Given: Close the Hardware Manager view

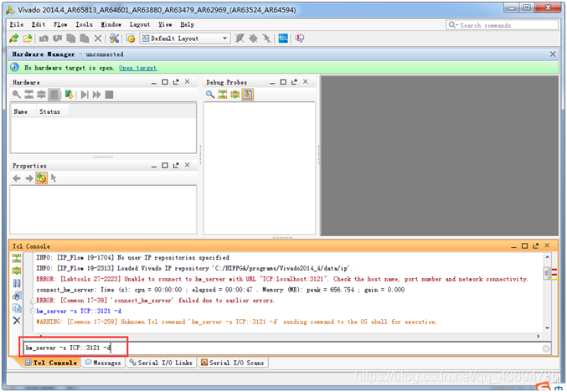Looking at the screenshot, I should tap(553, 54).
